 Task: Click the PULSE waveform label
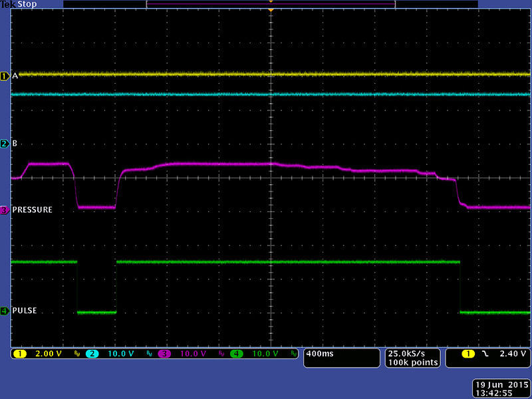tap(25, 311)
